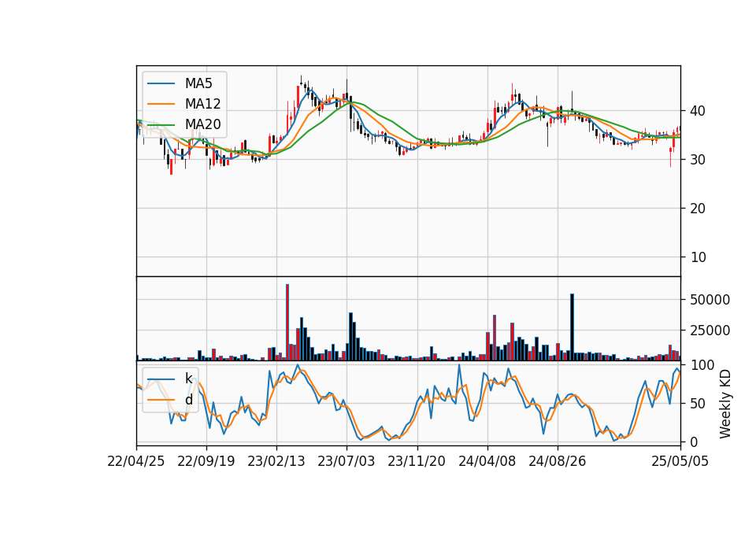Click the Weekly KD axis label
The width and height of the screenshot is (756, 543).
pyautogui.click(x=725, y=404)
